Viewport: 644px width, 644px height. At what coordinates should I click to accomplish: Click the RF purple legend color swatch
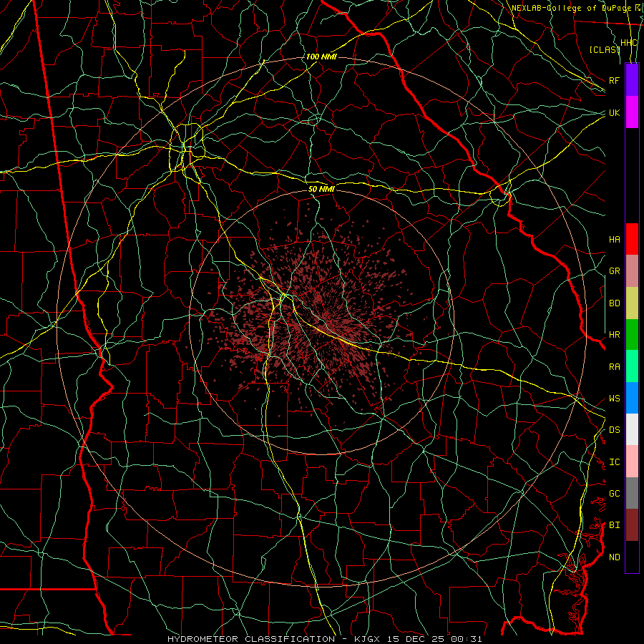632,80
